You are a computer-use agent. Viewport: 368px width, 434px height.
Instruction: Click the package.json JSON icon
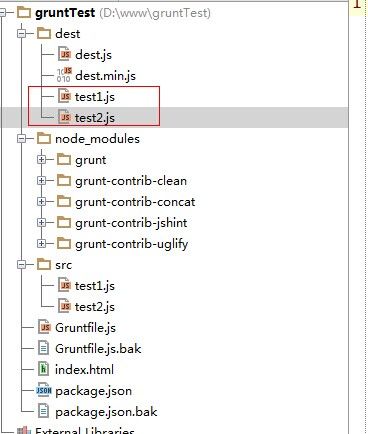tap(44, 390)
